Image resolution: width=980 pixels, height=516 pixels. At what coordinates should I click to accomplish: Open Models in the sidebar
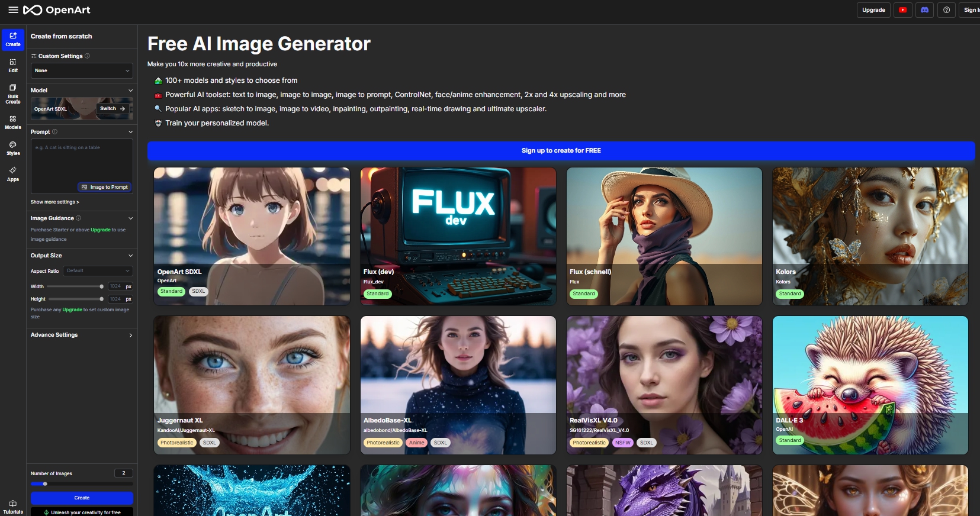13,122
